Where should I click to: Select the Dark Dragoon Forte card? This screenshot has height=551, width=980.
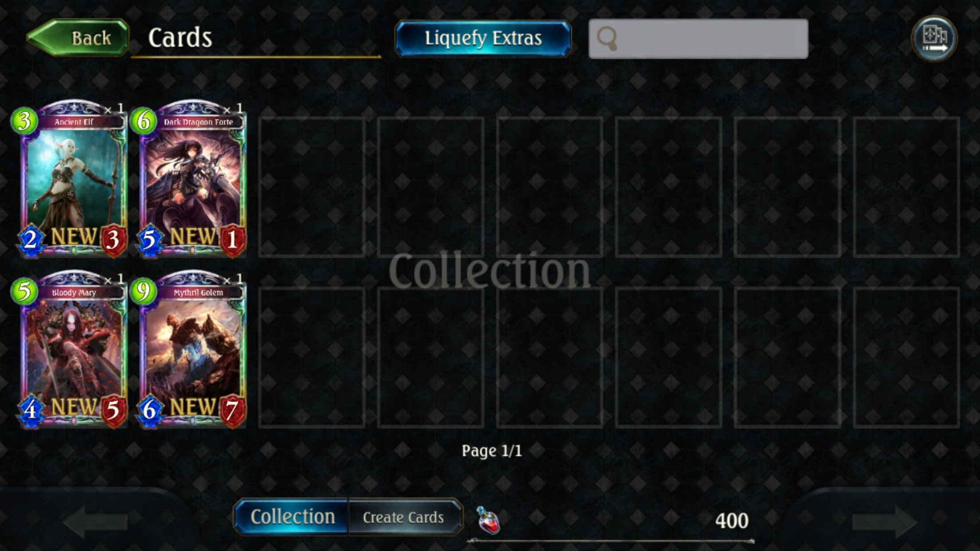pyautogui.click(x=191, y=178)
